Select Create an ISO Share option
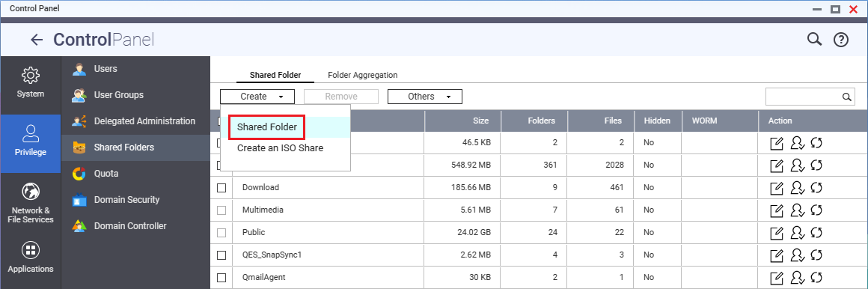 pos(280,147)
